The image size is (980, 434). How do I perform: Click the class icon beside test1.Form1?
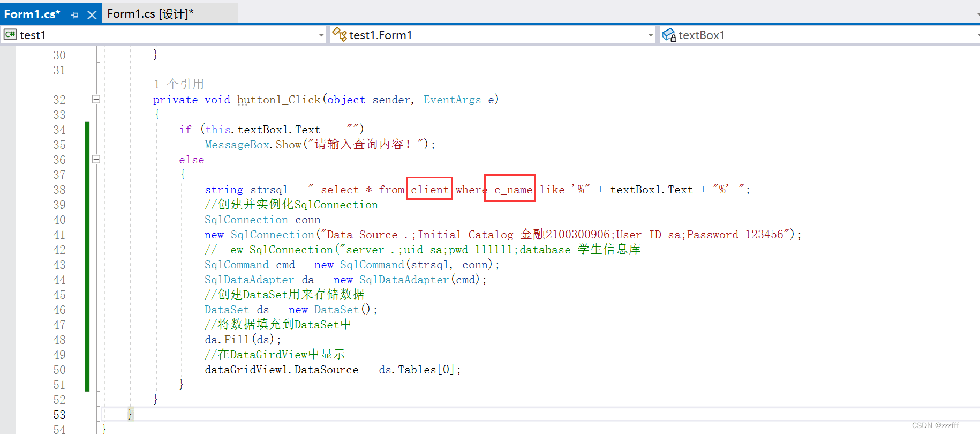(340, 35)
